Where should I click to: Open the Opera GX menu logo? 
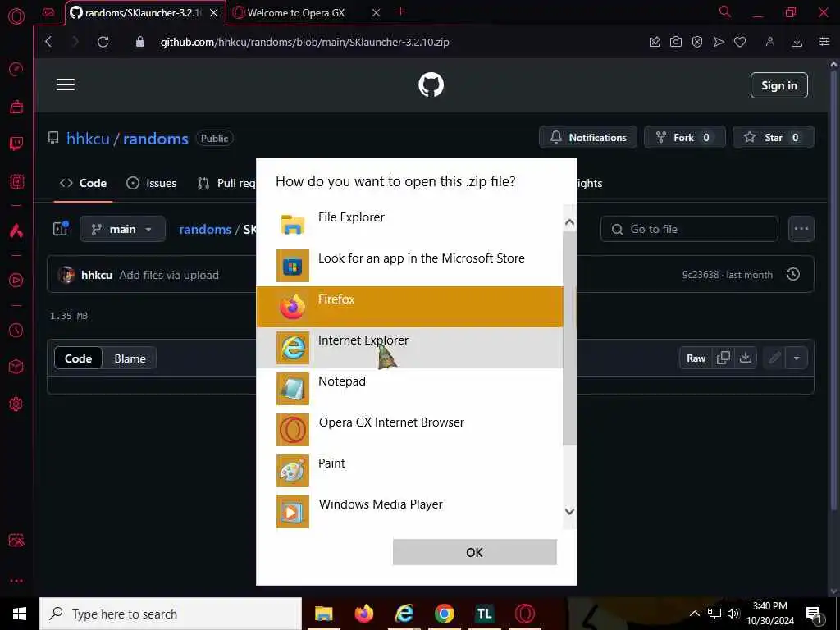(x=16, y=16)
